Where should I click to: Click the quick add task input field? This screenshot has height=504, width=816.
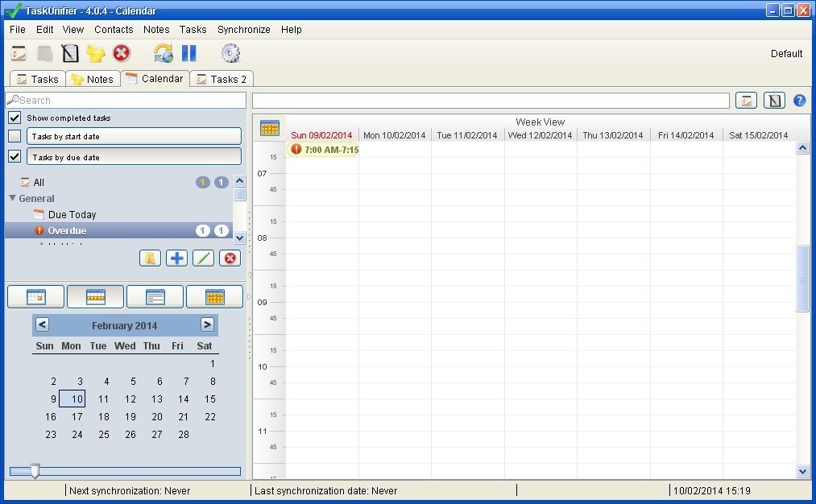click(491, 101)
